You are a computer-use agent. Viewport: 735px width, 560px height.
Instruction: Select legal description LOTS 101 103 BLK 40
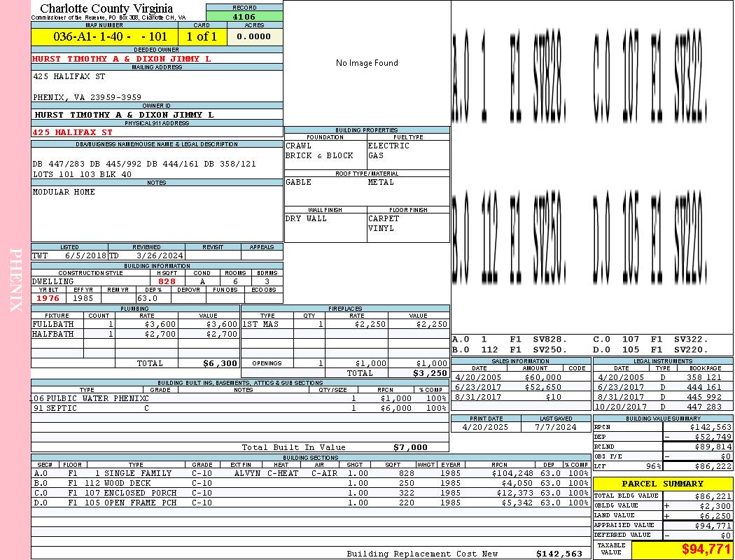coord(82,174)
